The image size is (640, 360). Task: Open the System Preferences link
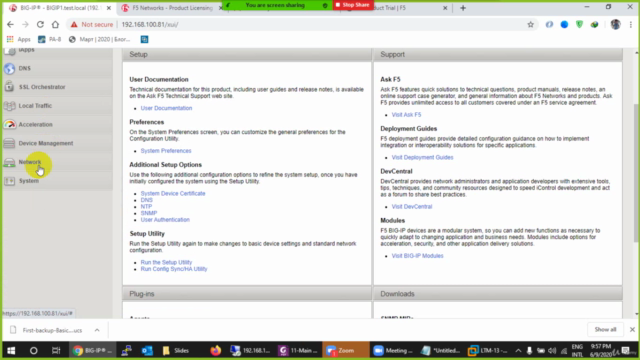tap(166, 151)
